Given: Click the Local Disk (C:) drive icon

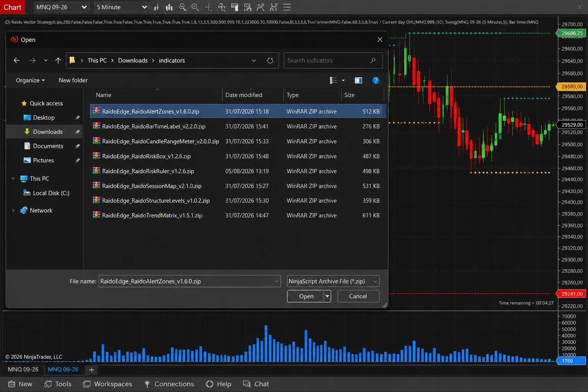Looking at the screenshot, I should click(27, 193).
